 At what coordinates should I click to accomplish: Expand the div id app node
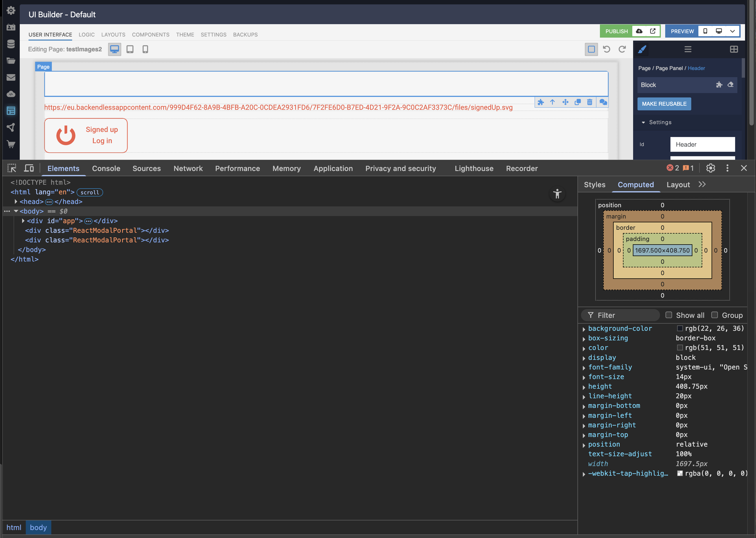tap(23, 221)
